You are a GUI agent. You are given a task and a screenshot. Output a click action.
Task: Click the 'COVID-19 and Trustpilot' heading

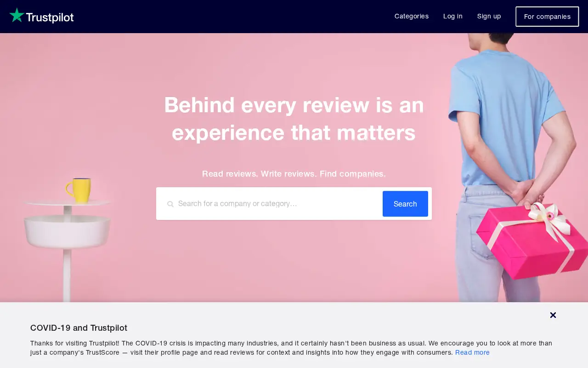click(79, 328)
